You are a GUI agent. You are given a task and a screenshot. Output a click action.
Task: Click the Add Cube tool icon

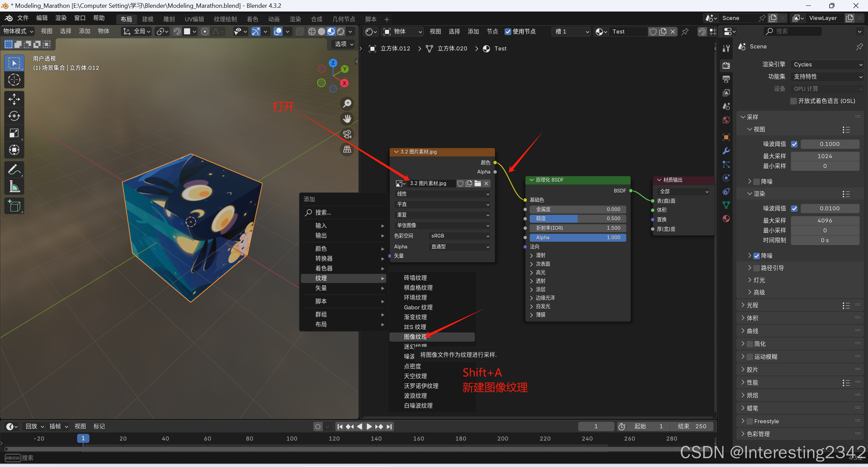click(x=14, y=206)
